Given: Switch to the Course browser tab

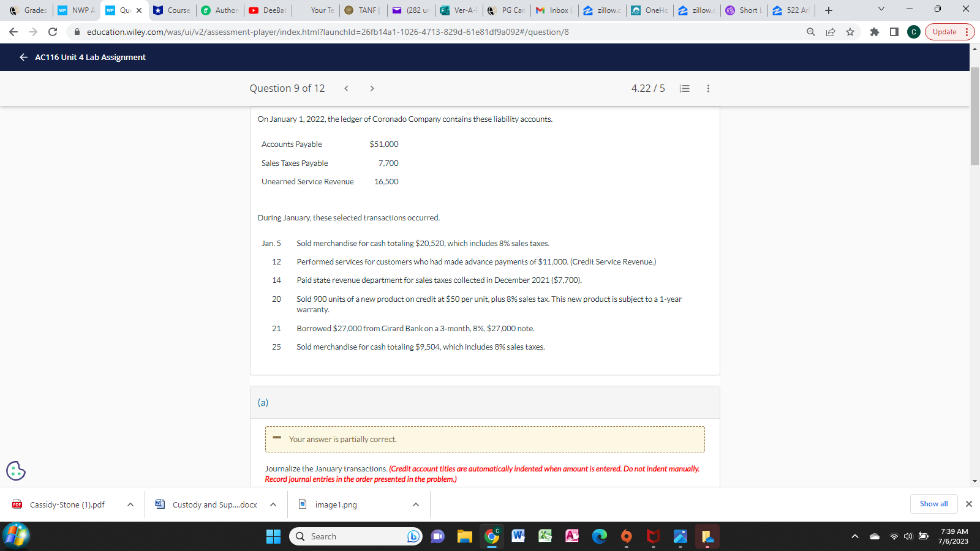Looking at the screenshot, I should [173, 10].
